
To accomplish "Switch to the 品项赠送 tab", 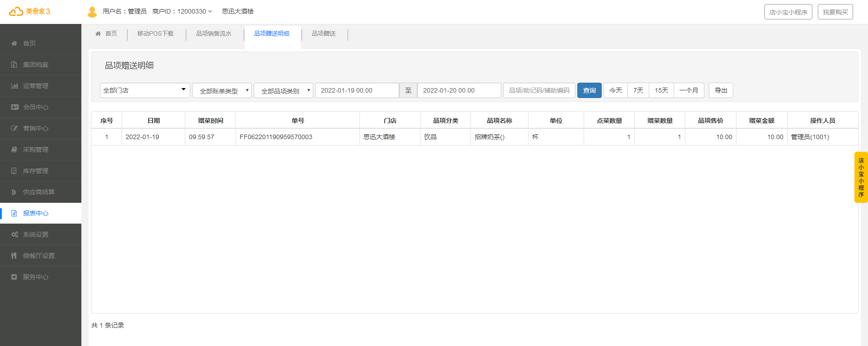I will [324, 33].
